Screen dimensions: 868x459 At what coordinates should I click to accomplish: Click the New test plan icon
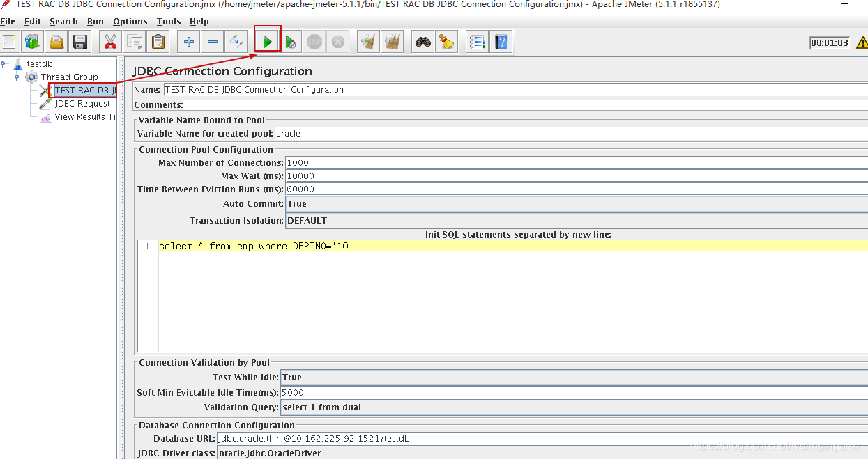(10, 42)
